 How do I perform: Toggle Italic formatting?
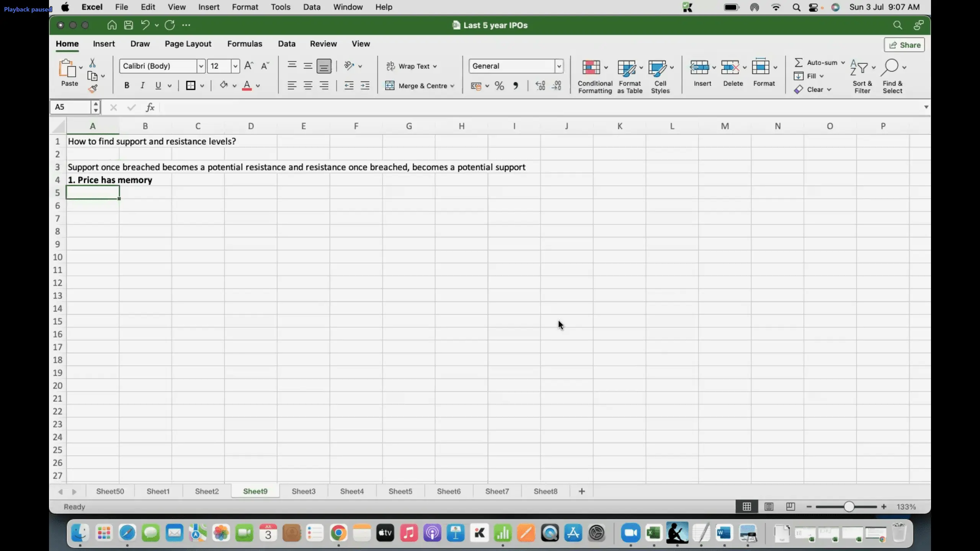pyautogui.click(x=142, y=85)
